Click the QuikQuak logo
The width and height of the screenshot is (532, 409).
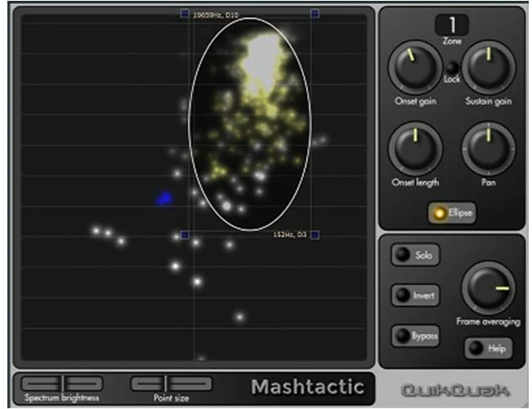point(455,390)
